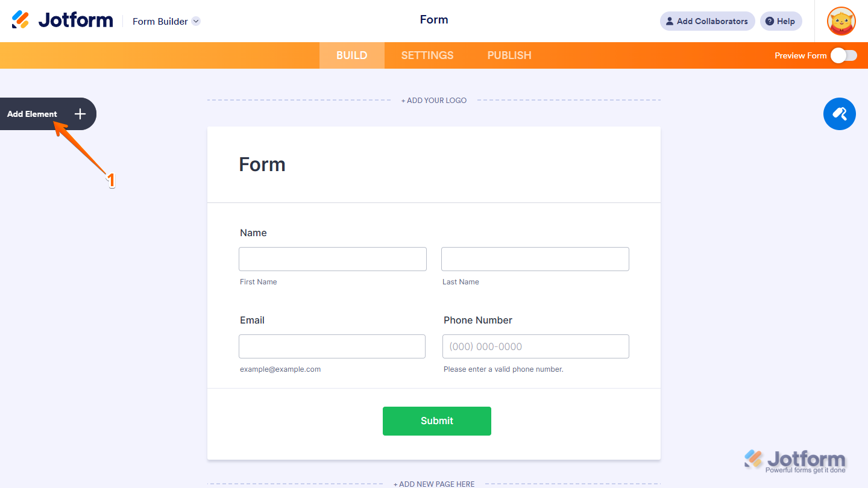The height and width of the screenshot is (488, 868).
Task: Open the plus icon on Add Element
Action: [79, 113]
